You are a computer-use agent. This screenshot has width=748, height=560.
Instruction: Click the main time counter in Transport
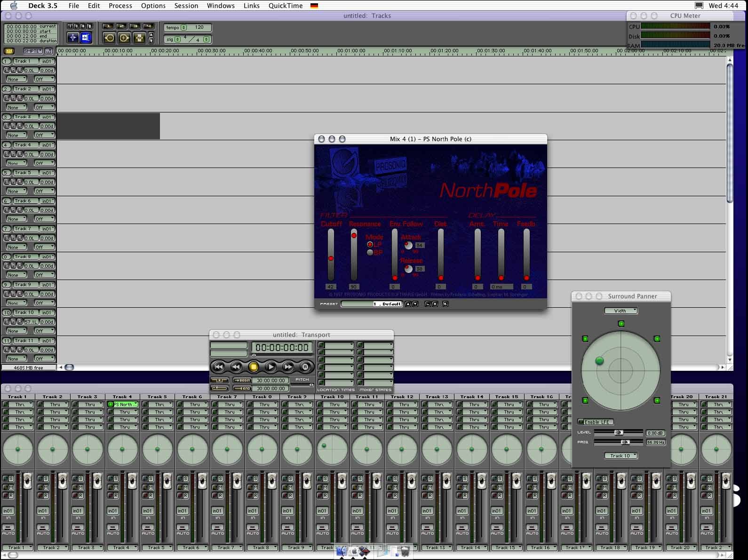click(x=282, y=348)
